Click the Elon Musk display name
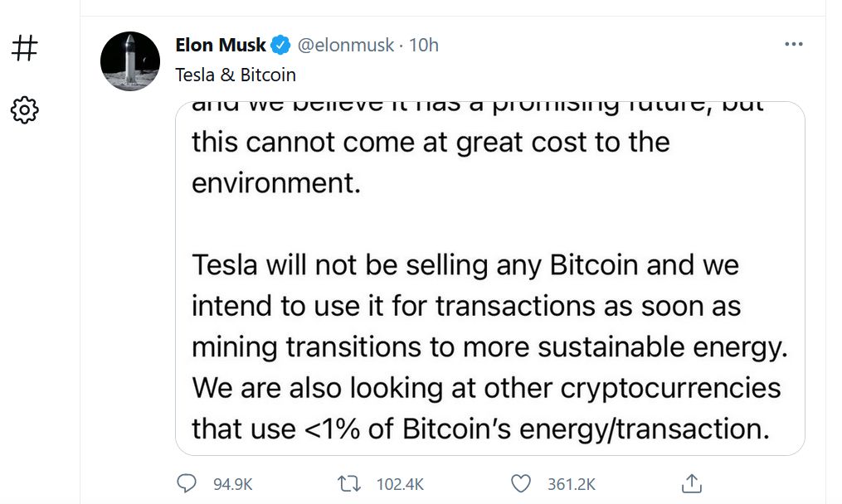This screenshot has width=842, height=504. [221, 45]
